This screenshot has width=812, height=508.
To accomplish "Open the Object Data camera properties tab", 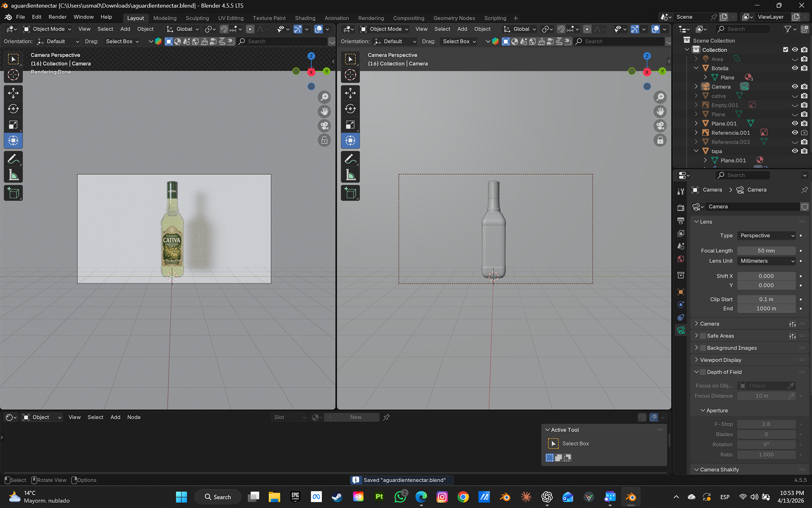I will point(680,330).
